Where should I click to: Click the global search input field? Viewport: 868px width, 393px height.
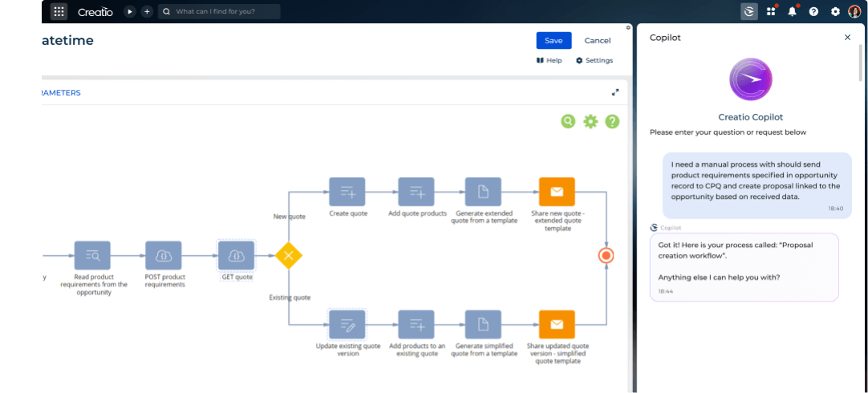click(225, 11)
